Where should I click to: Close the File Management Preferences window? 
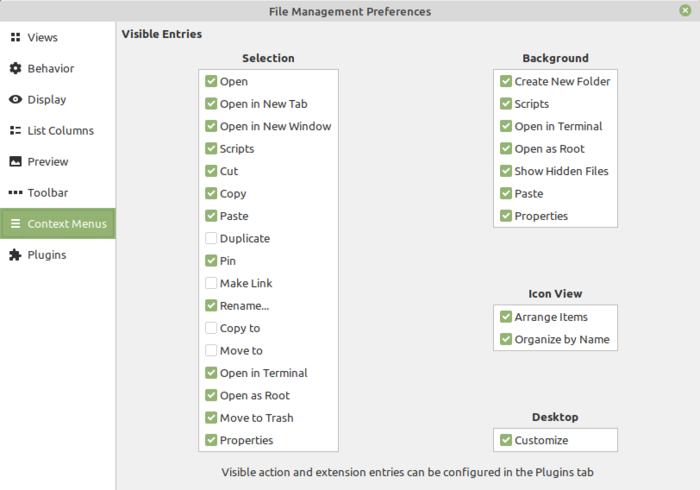tap(685, 11)
